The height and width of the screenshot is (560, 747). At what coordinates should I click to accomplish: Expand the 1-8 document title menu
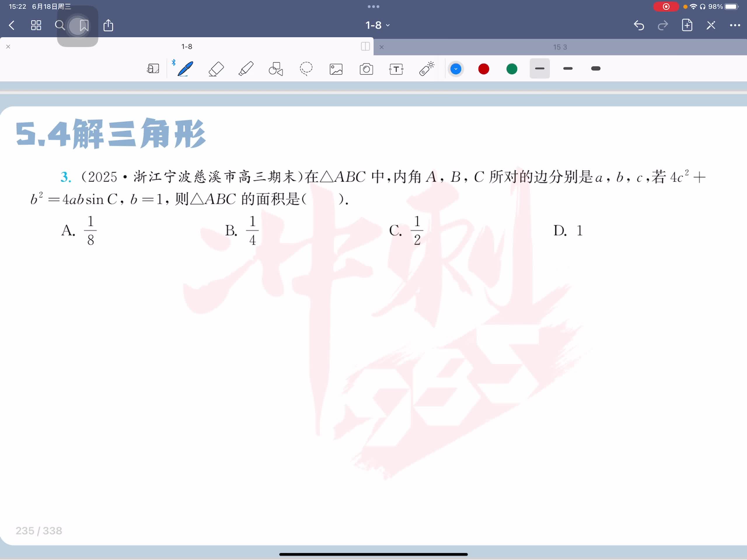(x=377, y=25)
